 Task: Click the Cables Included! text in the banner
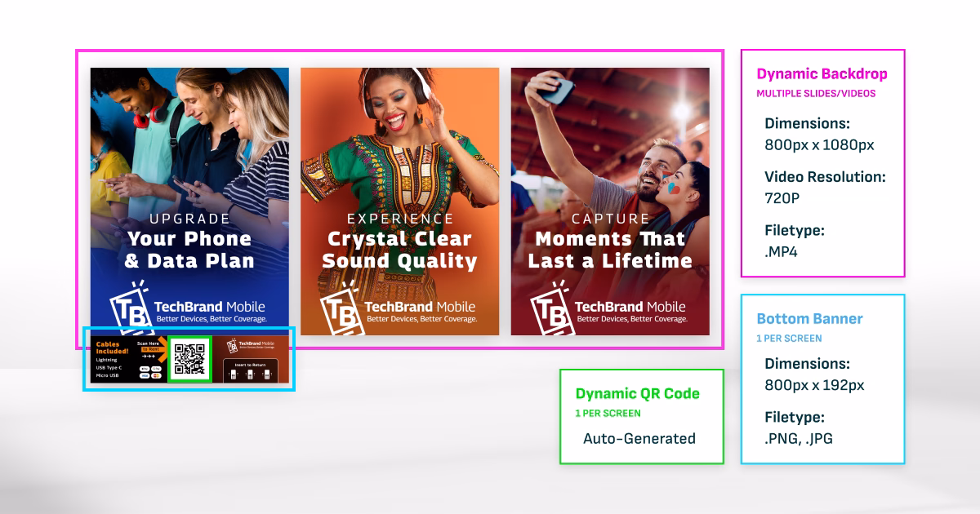112,348
